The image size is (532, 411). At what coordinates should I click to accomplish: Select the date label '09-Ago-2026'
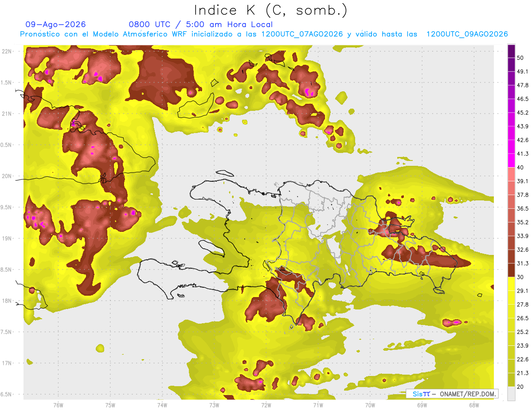point(56,24)
